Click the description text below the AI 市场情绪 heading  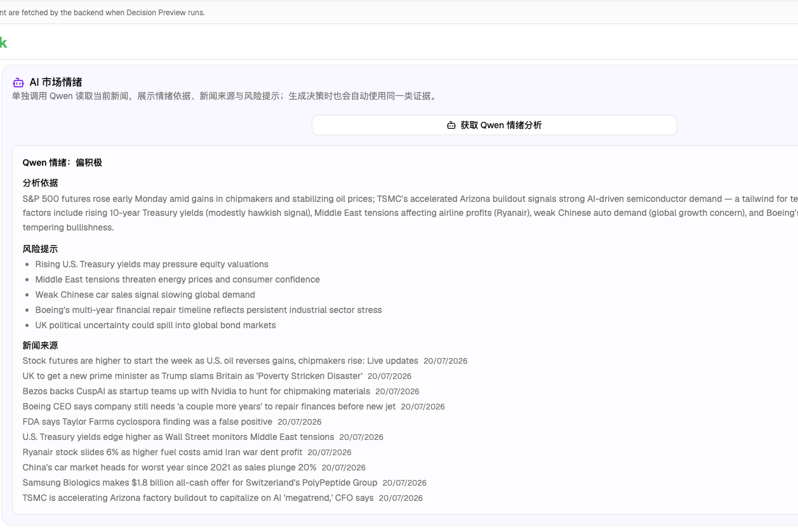(224, 96)
